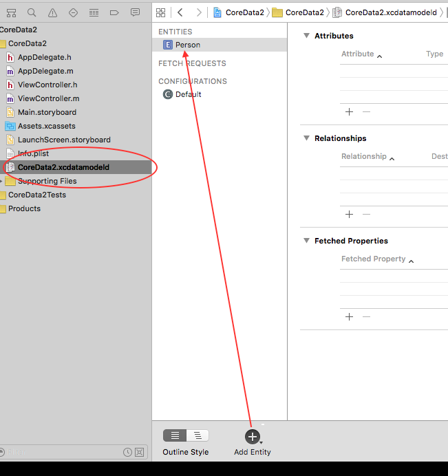The height and width of the screenshot is (476, 448).
Task: Open Main.storyboard file
Action: (47, 112)
